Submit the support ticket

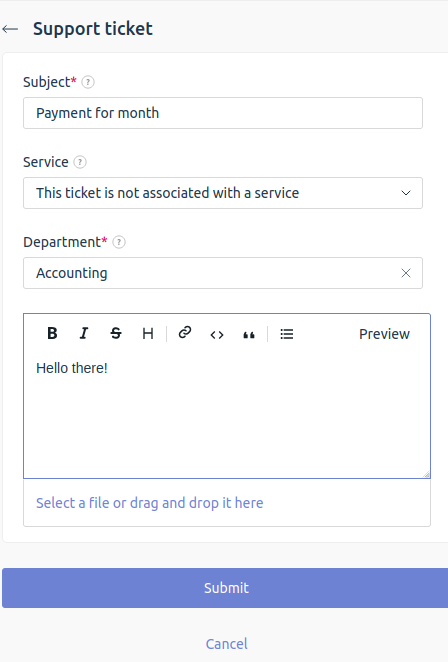click(x=225, y=588)
